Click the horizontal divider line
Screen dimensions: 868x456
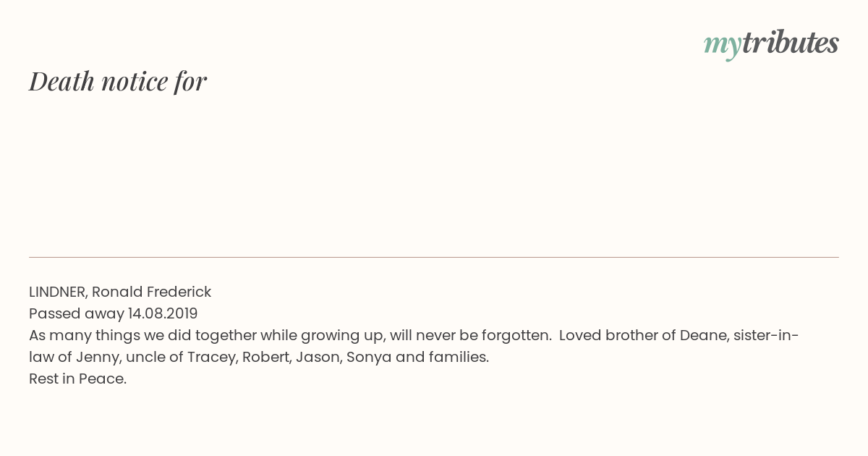click(x=434, y=257)
